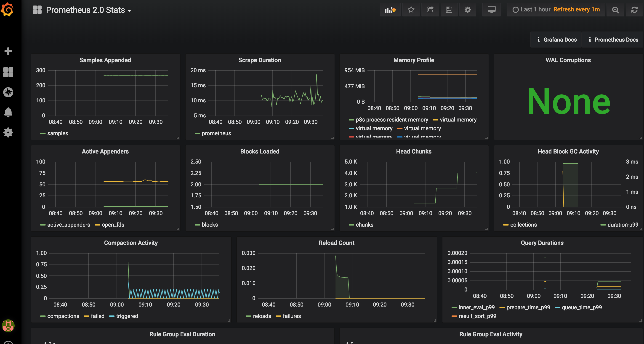This screenshot has width=644, height=344.
Task: Save the dashboard with floppy icon
Action: [x=449, y=10]
